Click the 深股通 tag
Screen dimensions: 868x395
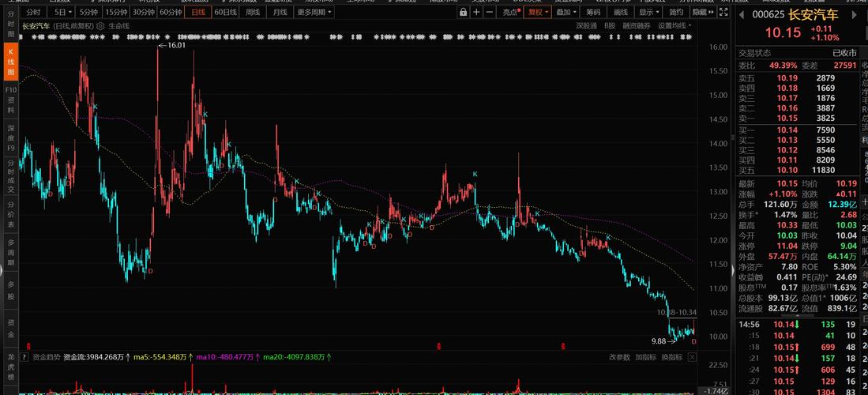586,25
